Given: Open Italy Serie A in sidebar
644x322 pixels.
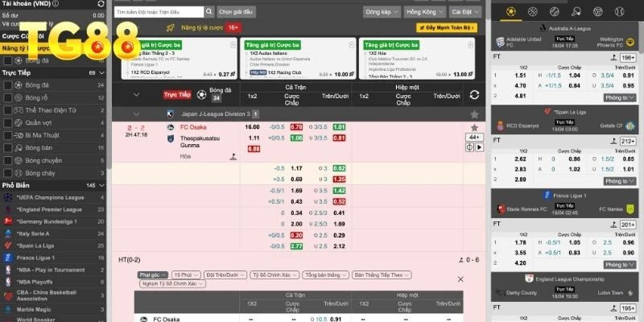Looking at the screenshot, I should [33, 233].
